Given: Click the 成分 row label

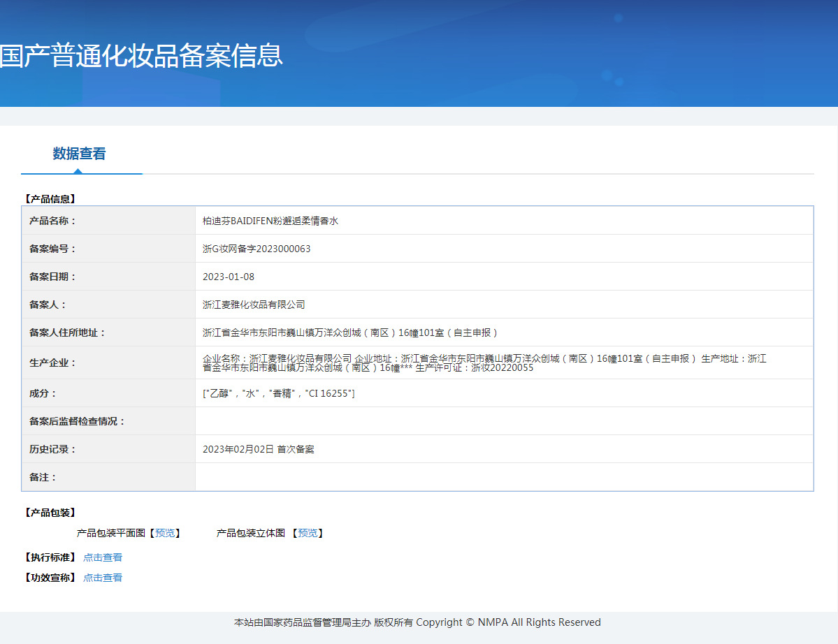Looking at the screenshot, I should pyautogui.click(x=43, y=393).
